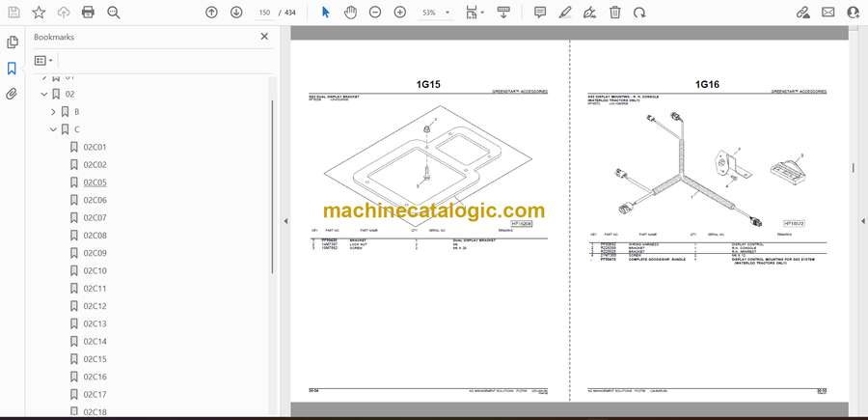Close the Bookmarks panel
This screenshot has height=420, width=868.
coord(264,37)
